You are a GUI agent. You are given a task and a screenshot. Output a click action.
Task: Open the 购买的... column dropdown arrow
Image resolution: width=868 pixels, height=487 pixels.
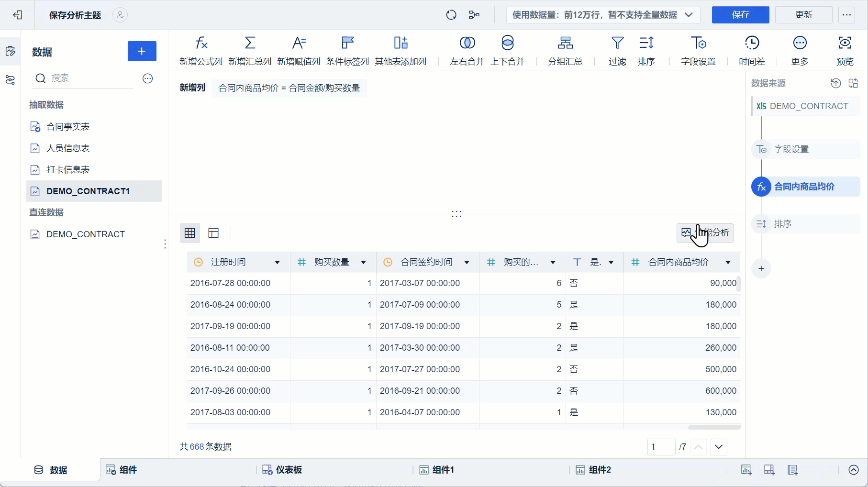coord(553,262)
